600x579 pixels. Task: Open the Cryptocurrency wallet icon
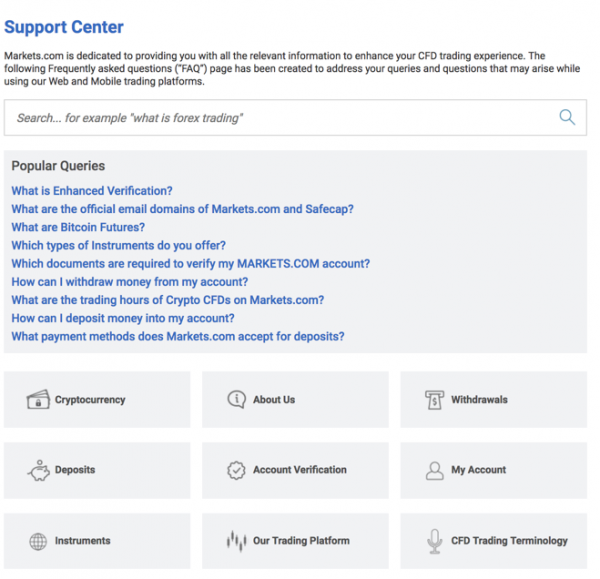(x=38, y=399)
